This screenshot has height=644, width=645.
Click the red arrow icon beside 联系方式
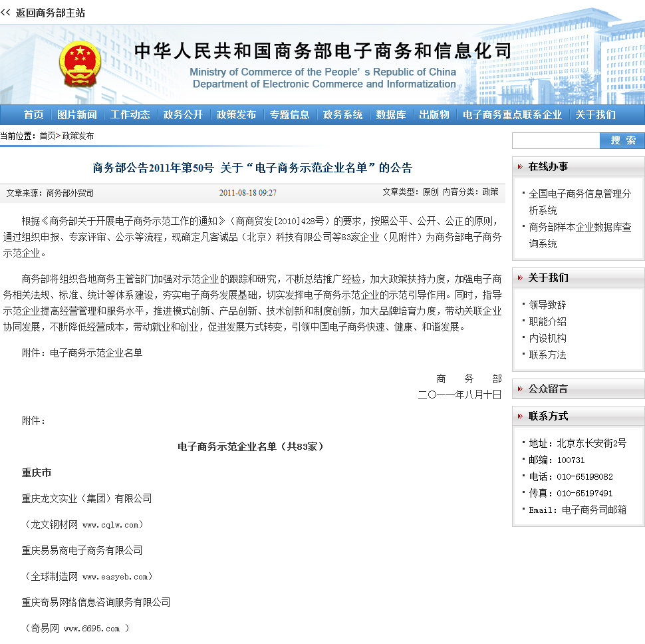(x=519, y=416)
